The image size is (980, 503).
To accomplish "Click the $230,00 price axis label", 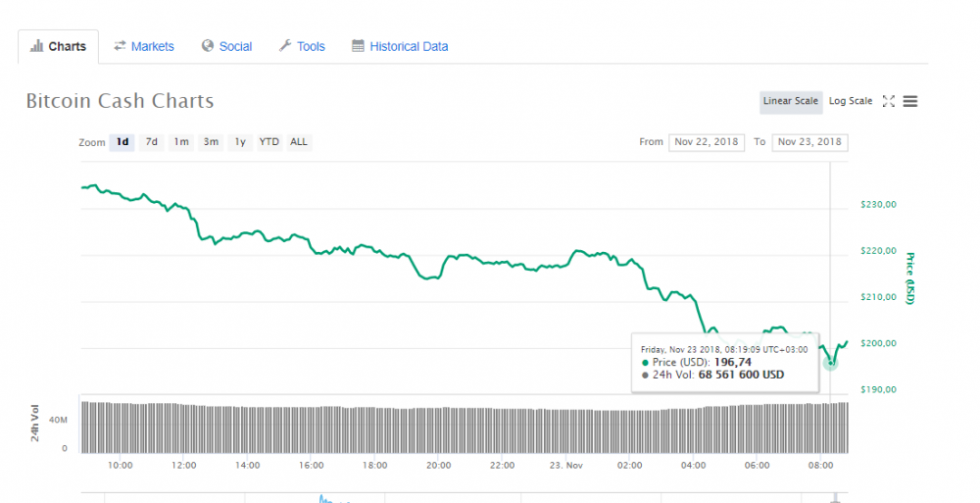I will coord(878,205).
